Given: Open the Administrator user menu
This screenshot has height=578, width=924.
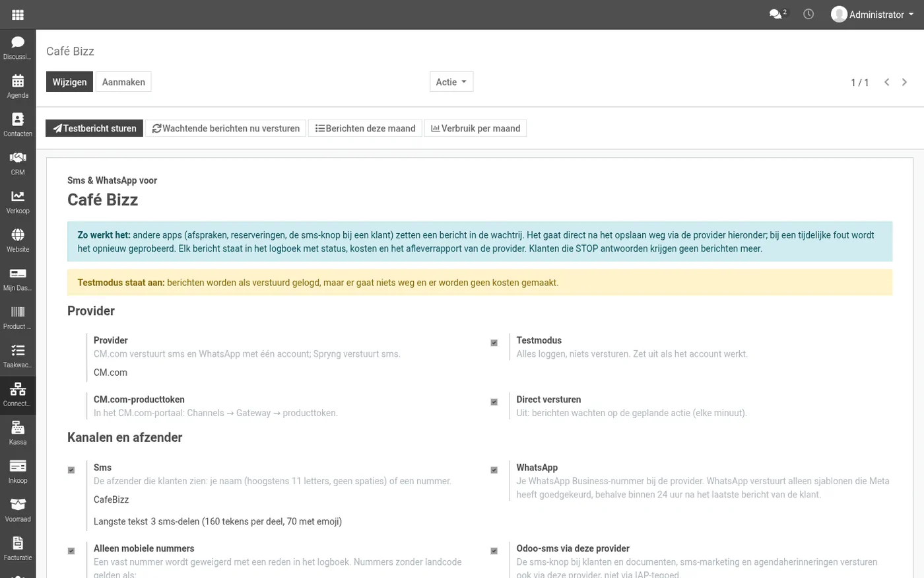Looking at the screenshot, I should coord(873,15).
